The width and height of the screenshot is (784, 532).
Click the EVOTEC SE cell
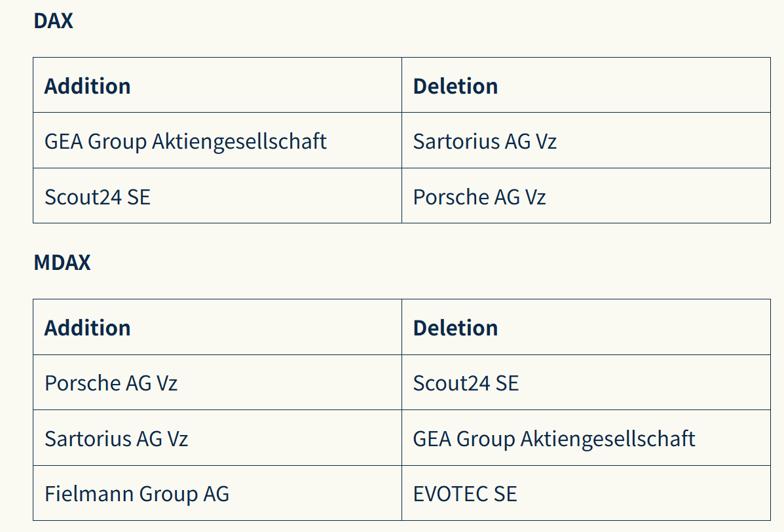point(465,493)
